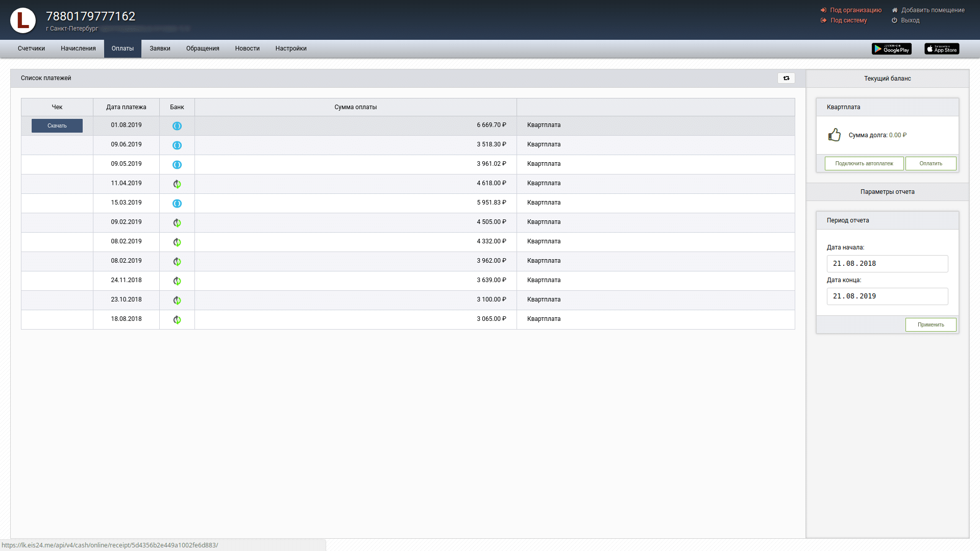Image resolution: width=980 pixels, height=551 pixels.
Task: Open the Начисления tab
Action: (78, 48)
